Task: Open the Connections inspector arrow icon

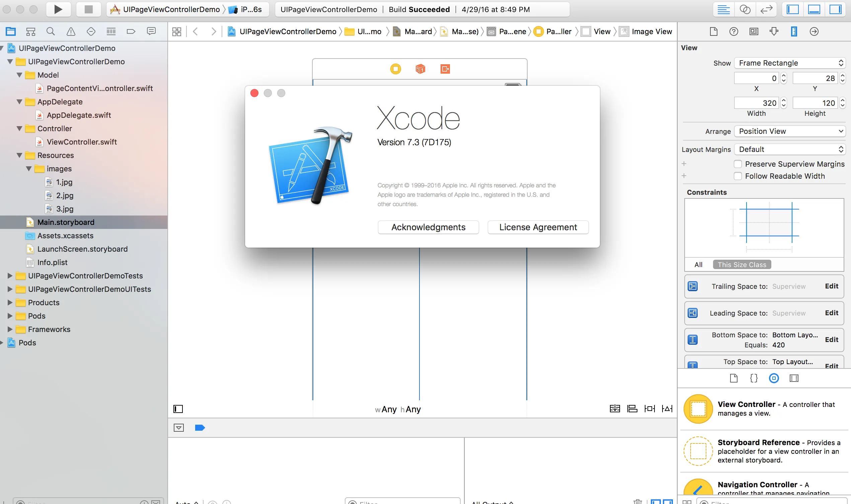Action: [814, 31]
